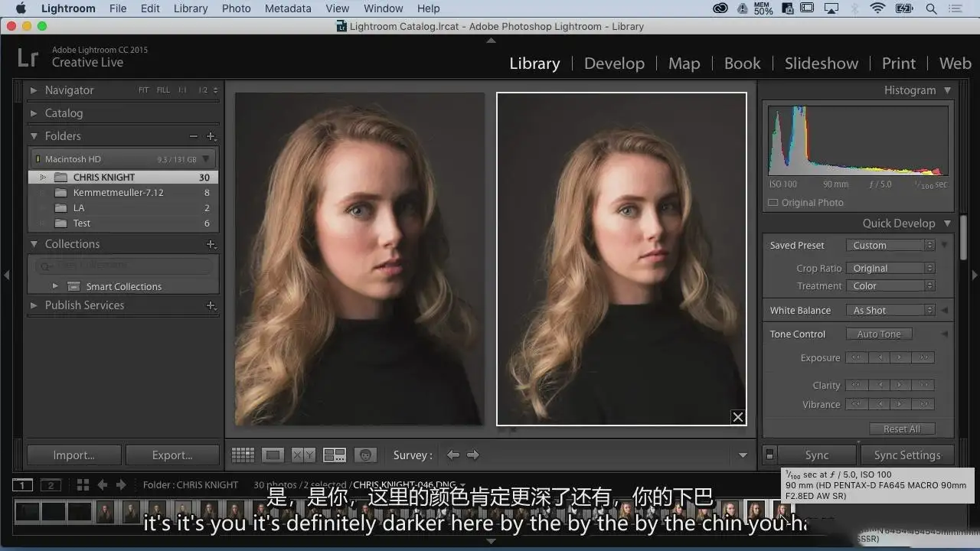Click the Auto Tone button
This screenshot has width=980, height=551.
(x=879, y=334)
